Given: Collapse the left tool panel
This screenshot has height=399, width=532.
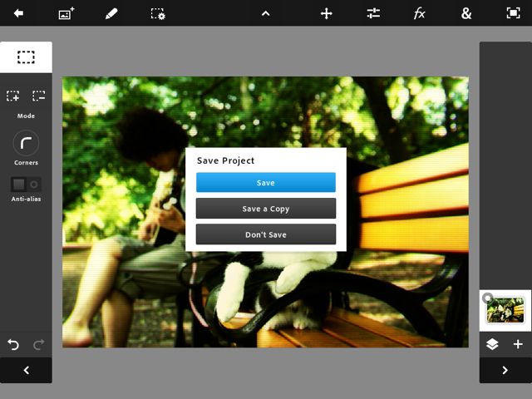Looking at the screenshot, I should coord(26,370).
